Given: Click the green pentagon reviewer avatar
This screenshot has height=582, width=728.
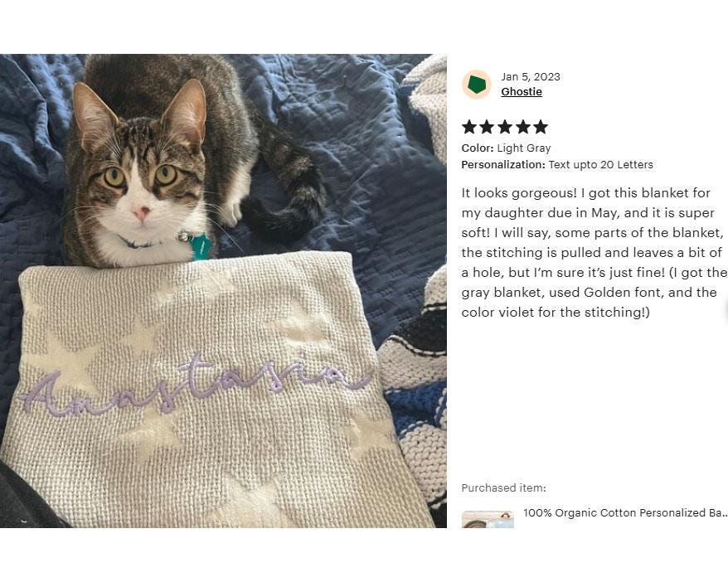Looking at the screenshot, I should (477, 85).
